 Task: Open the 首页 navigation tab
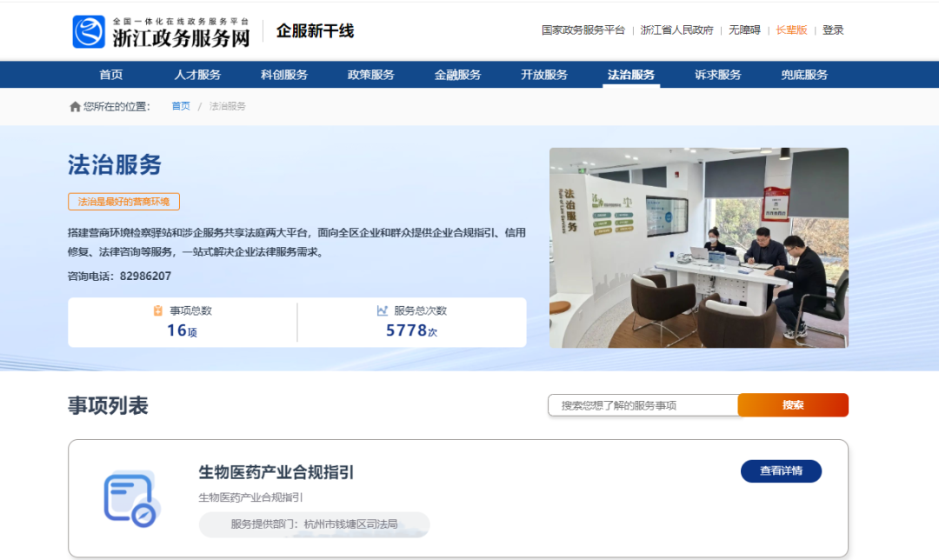tap(111, 75)
